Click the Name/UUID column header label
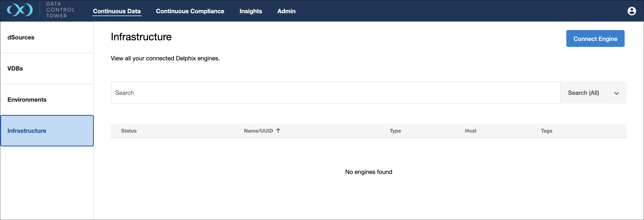644x220 pixels. click(x=258, y=131)
